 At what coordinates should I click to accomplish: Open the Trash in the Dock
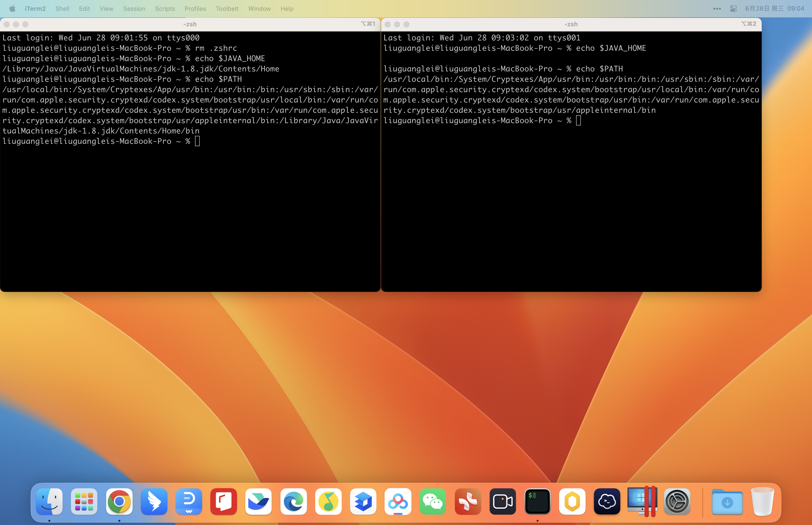click(x=762, y=501)
